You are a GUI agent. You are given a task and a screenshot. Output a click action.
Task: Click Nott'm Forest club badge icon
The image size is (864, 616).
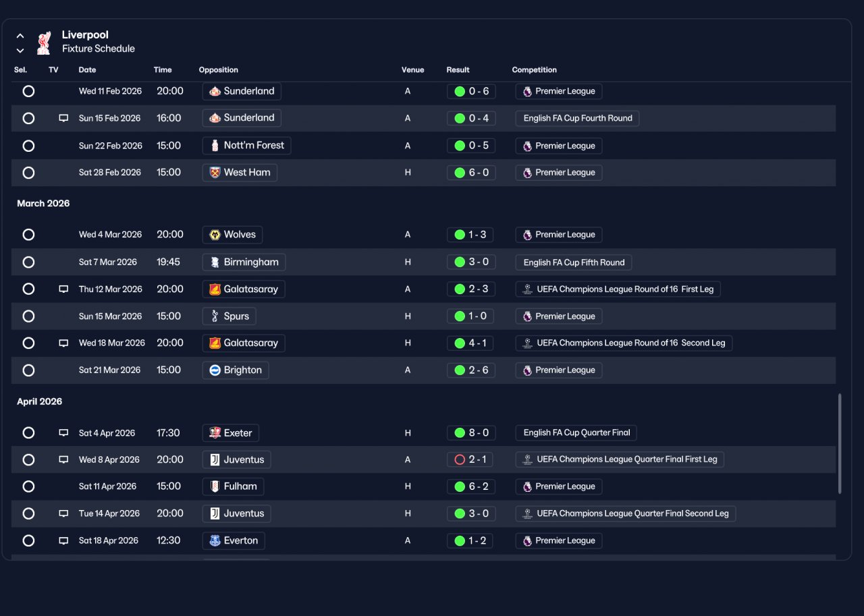(x=215, y=146)
